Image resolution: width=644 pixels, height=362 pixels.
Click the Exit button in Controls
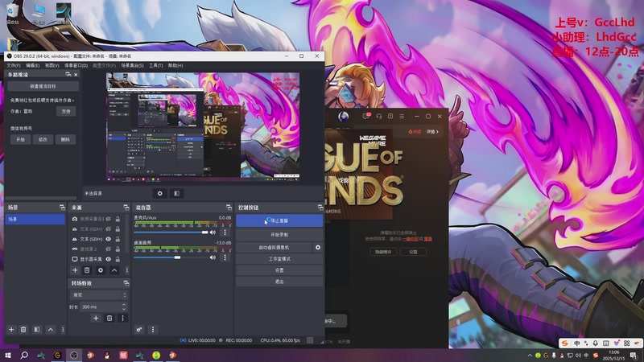pyautogui.click(x=279, y=282)
